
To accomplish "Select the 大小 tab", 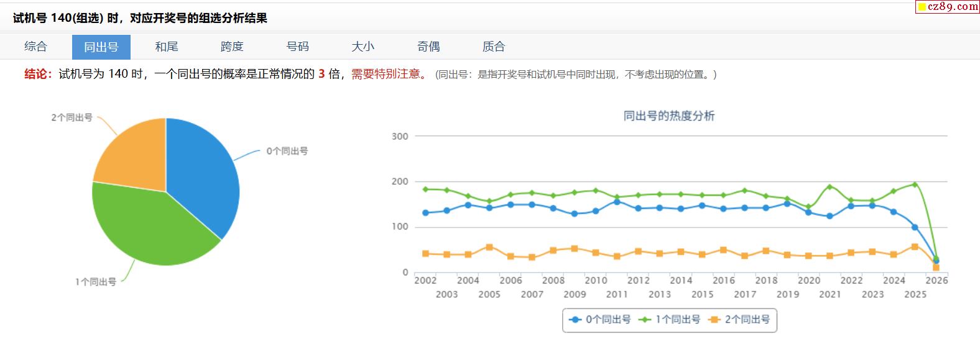I will [363, 47].
